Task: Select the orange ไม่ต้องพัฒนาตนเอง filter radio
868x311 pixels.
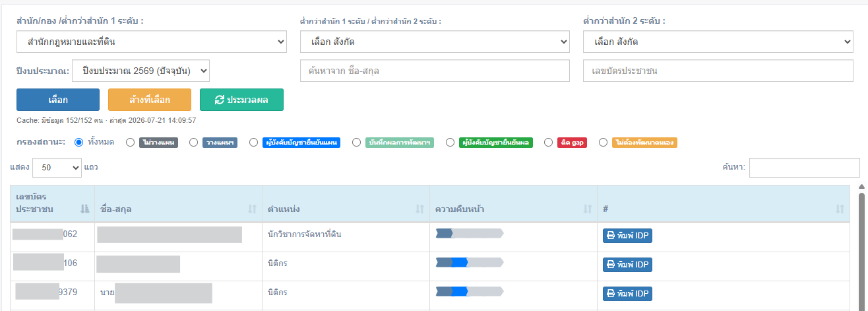Action: (603, 142)
